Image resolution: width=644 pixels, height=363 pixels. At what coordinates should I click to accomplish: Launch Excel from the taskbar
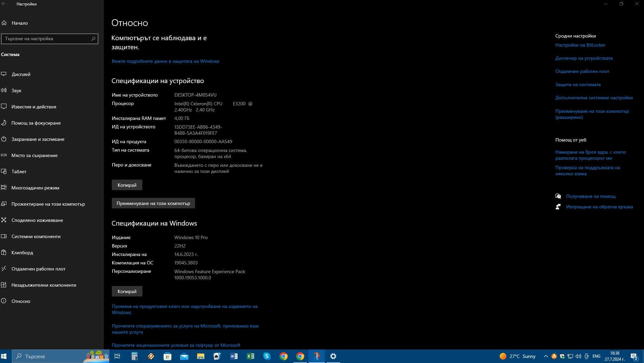pyautogui.click(x=251, y=356)
